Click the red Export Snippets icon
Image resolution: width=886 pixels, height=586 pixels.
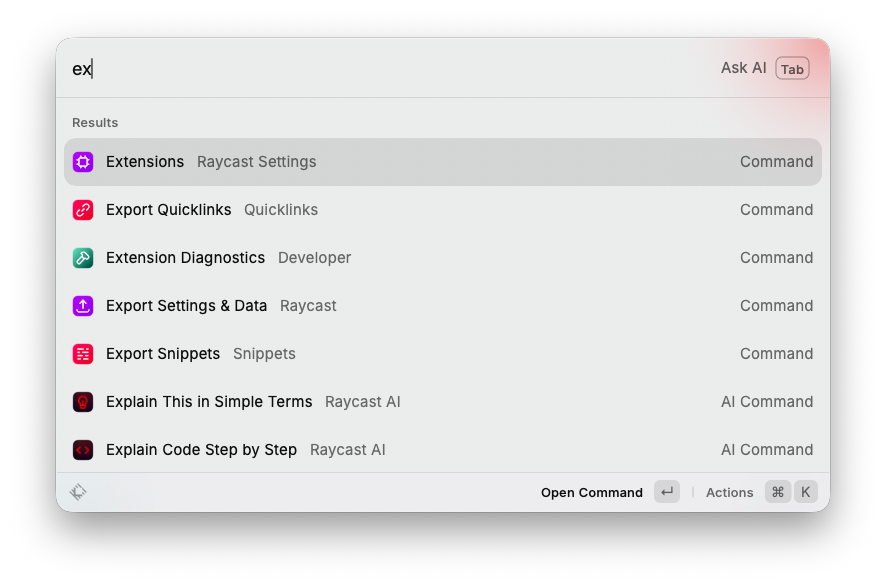click(83, 354)
